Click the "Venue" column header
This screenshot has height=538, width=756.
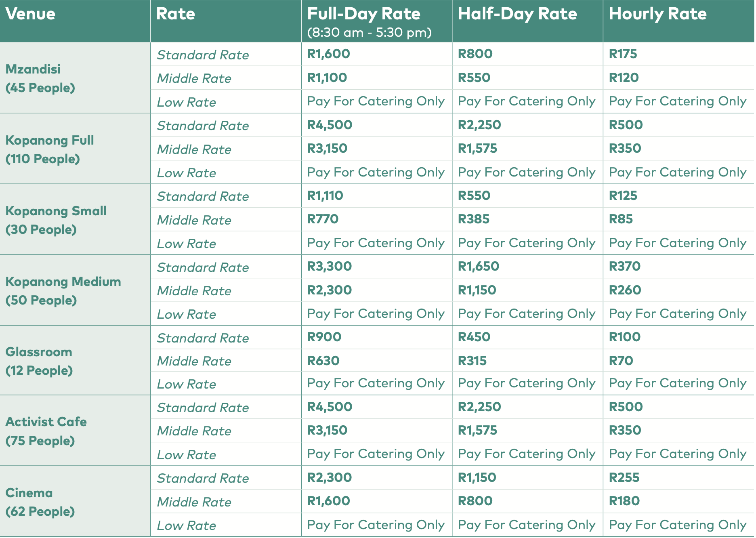click(x=31, y=14)
